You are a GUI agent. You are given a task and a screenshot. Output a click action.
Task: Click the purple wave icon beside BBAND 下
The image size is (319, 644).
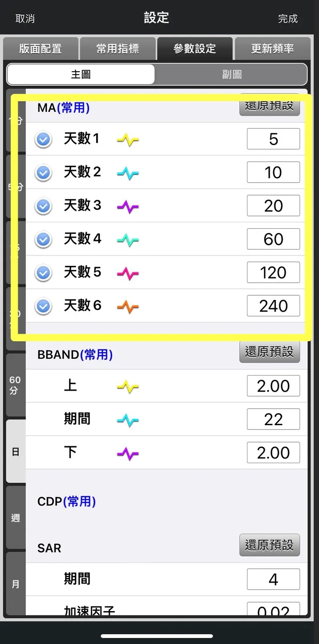tap(128, 452)
